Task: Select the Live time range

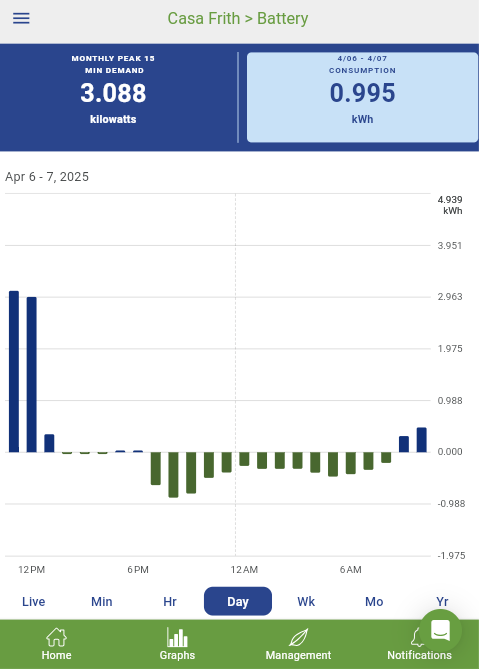Action: click(34, 602)
